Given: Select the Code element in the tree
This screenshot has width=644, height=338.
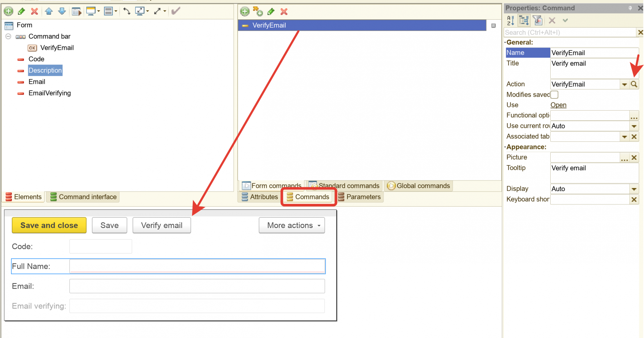Looking at the screenshot, I should (x=36, y=59).
